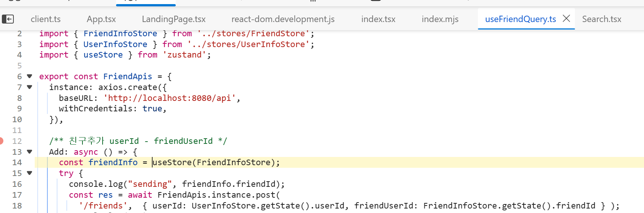Toggle the file navigator sidebar icon
This screenshot has width=644, height=213.
tap(8, 19)
